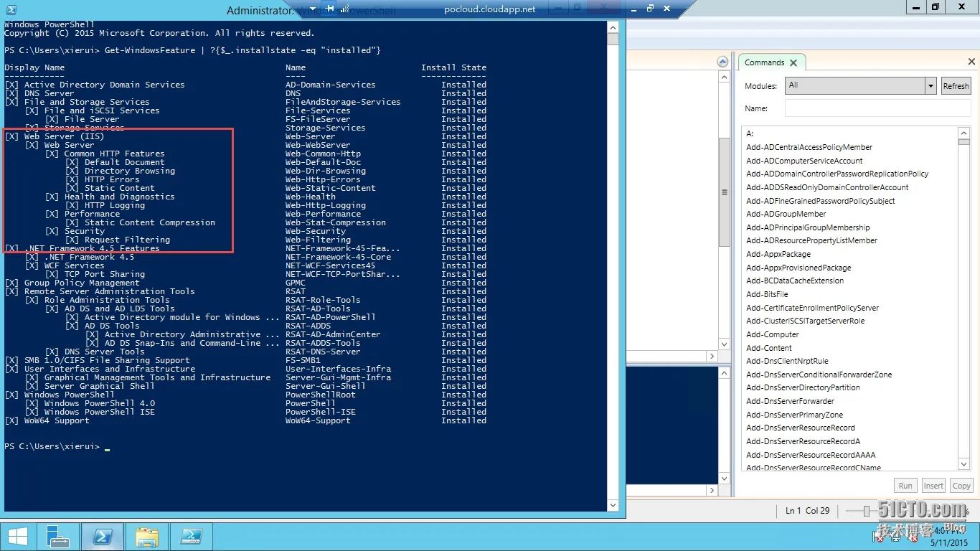Click the Ln 1 Col 29 status indicator
980x551 pixels.
(x=807, y=511)
